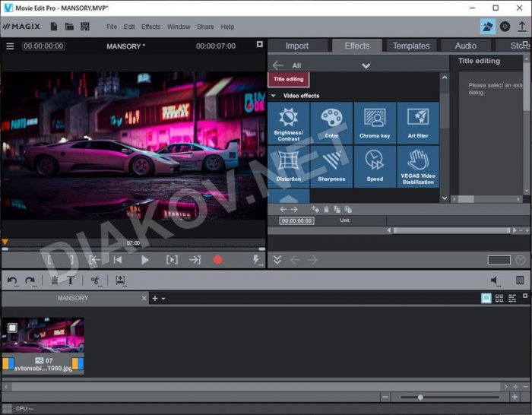The image size is (532, 415).
Task: Toggle the checkbox on the clip thumbnail
Action: (x=12, y=328)
